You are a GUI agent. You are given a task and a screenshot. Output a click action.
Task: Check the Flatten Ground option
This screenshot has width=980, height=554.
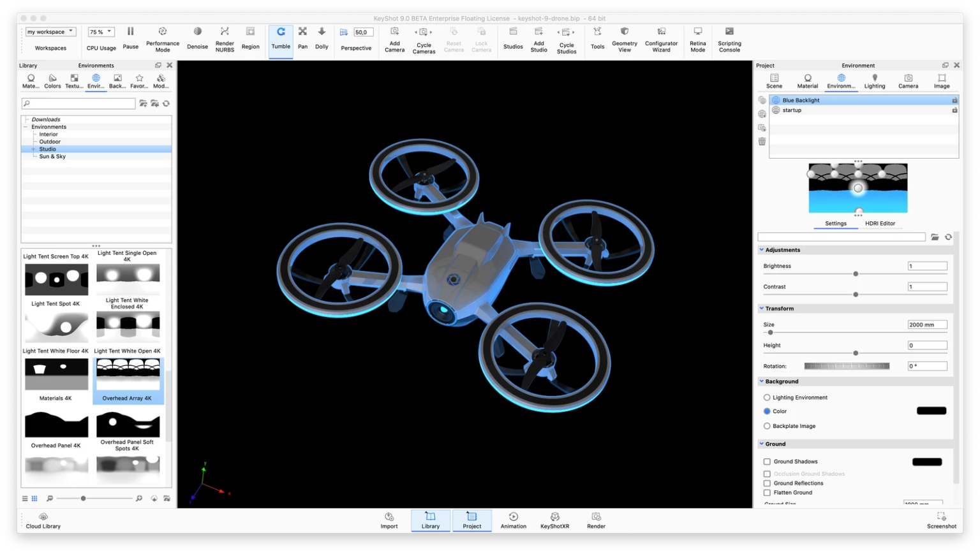coord(767,492)
